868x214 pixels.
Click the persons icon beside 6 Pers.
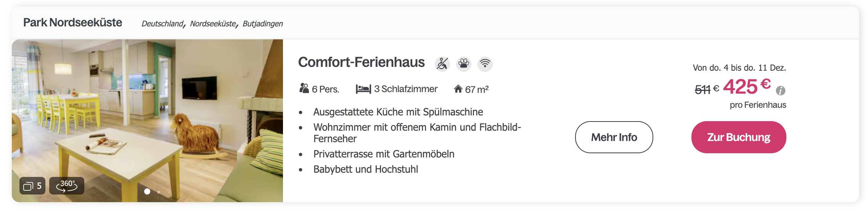click(304, 89)
